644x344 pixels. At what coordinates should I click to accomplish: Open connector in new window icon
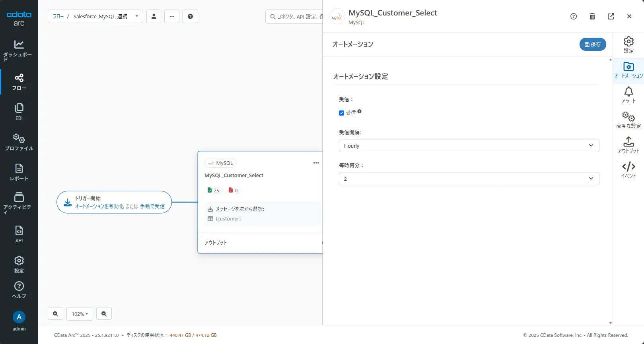pyautogui.click(x=611, y=16)
